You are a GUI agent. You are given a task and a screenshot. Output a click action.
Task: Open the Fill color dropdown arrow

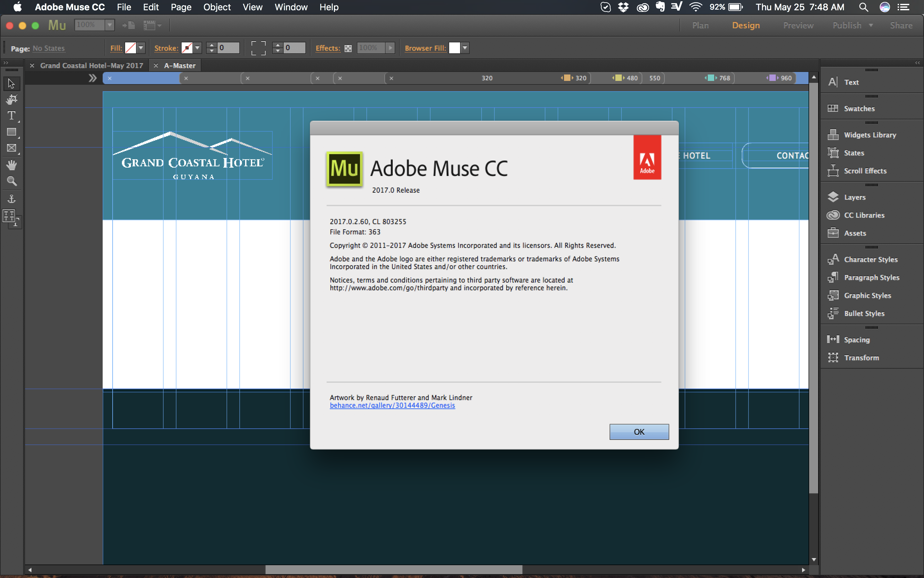[141, 48]
